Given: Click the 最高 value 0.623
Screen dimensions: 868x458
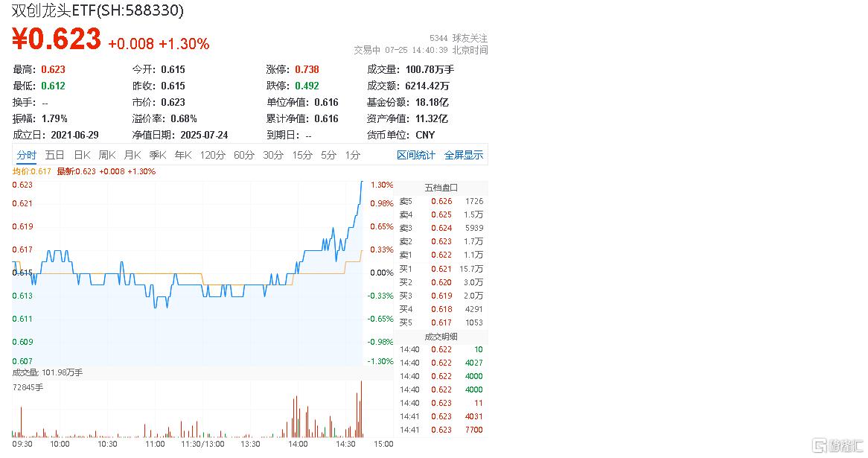Looking at the screenshot, I should [53, 69].
